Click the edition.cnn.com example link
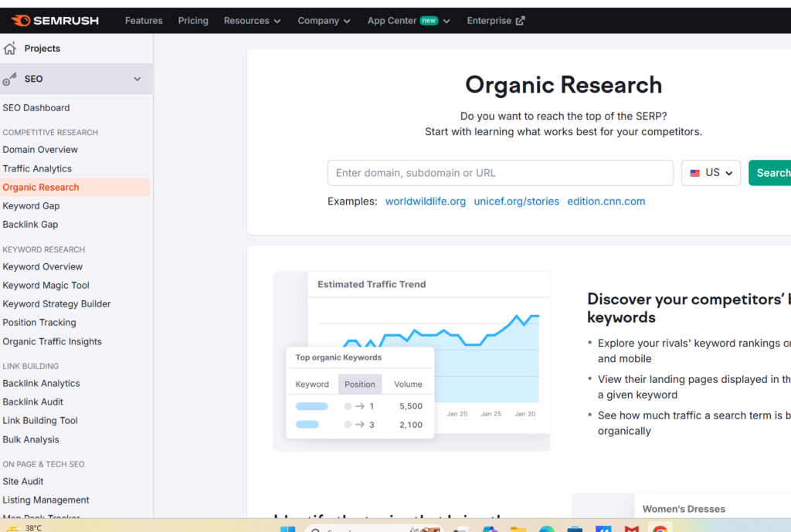 point(606,202)
